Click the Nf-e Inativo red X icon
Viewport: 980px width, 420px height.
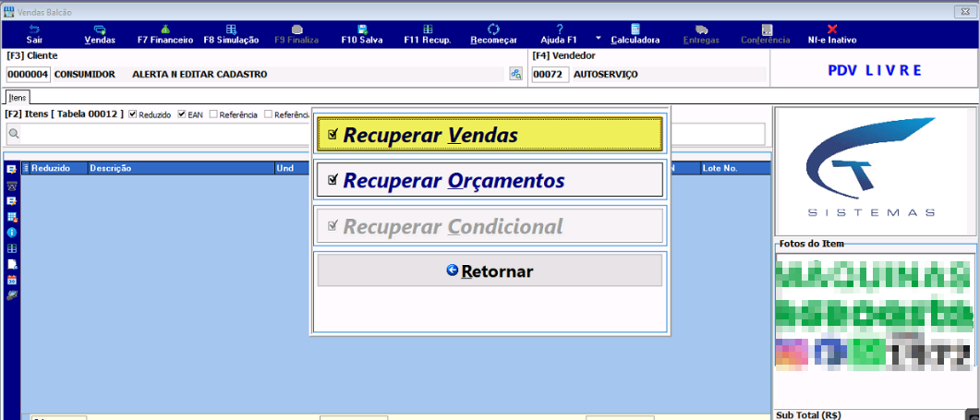point(832,30)
